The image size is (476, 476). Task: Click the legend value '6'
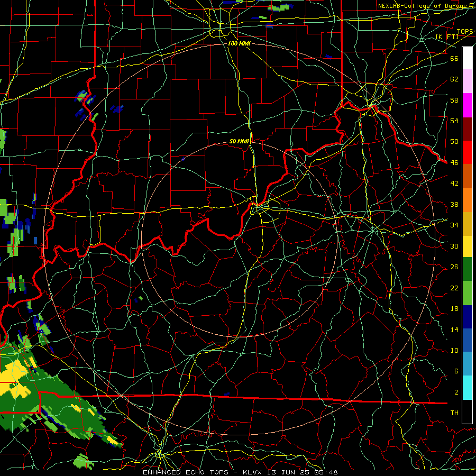[x=456, y=371]
